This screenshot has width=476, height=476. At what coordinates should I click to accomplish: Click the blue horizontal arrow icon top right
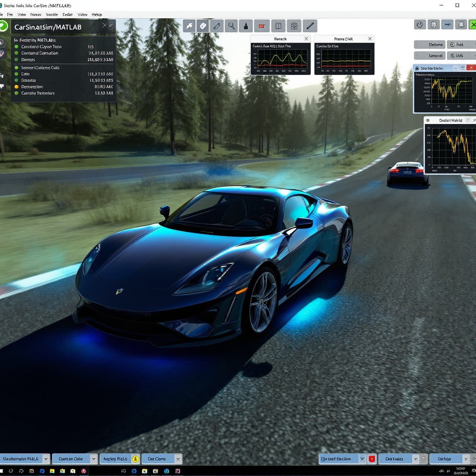[x=447, y=24]
